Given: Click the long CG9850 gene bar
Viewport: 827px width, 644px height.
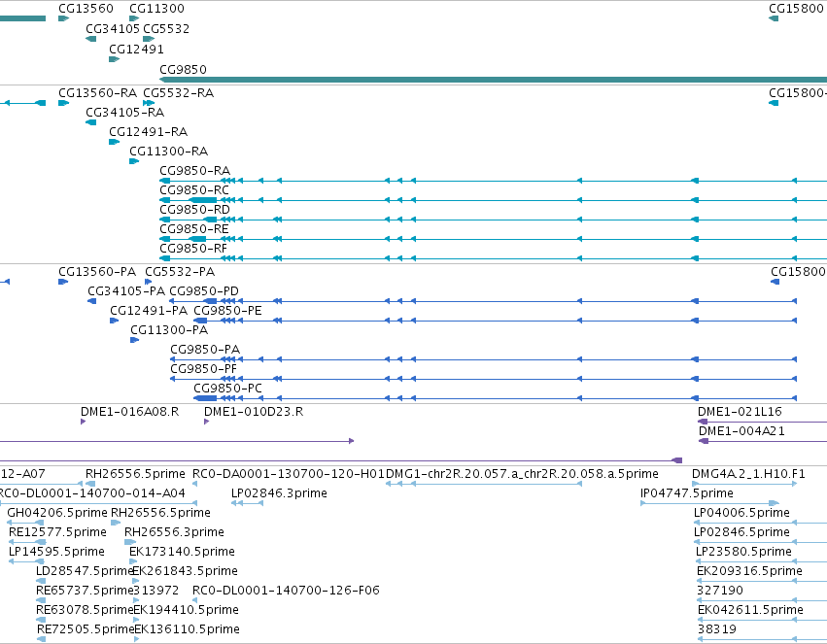Looking at the screenshot, I should [493, 80].
